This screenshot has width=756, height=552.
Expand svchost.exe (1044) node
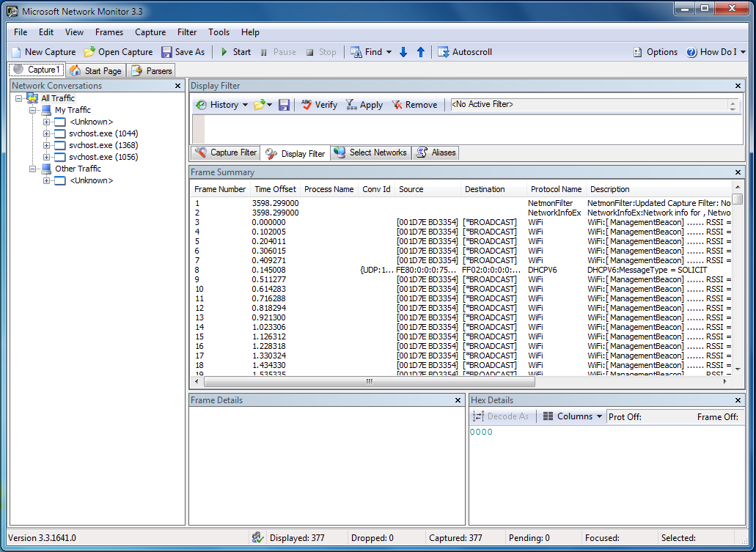coord(46,133)
